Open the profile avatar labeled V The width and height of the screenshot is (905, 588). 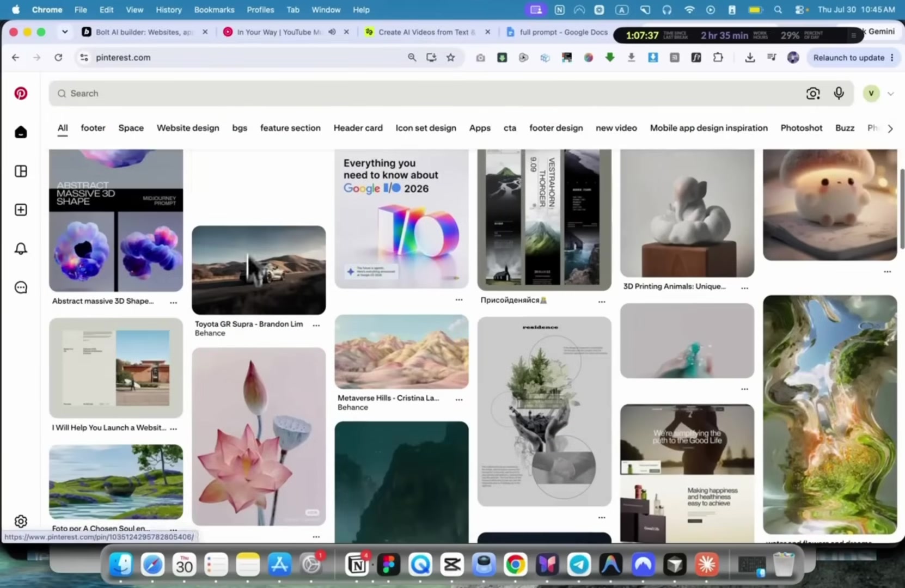[871, 94]
